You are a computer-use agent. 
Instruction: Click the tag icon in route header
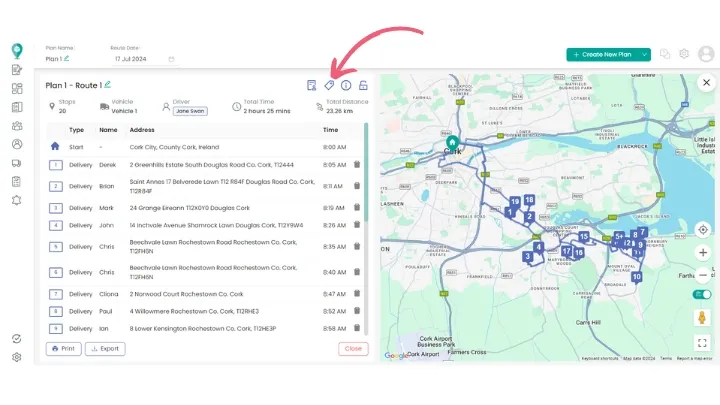point(329,85)
